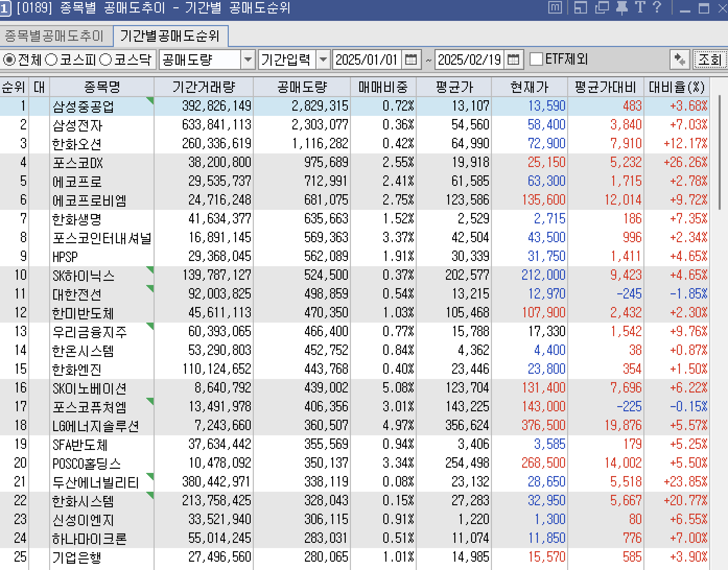
Task: Click the swap arrows icon beside 조회
Action: 680,60
